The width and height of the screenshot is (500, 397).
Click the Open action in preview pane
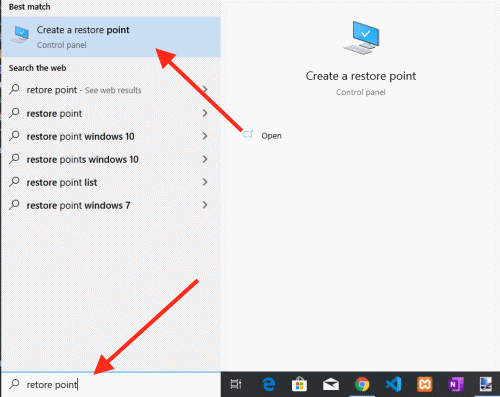tap(271, 136)
